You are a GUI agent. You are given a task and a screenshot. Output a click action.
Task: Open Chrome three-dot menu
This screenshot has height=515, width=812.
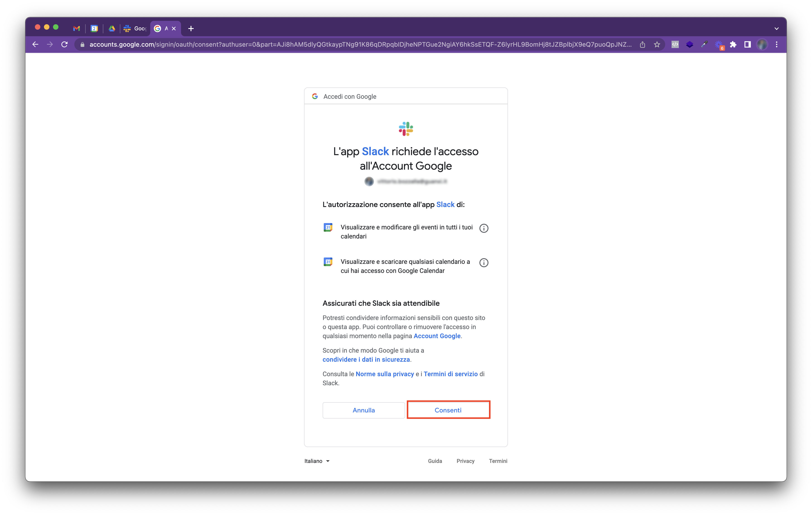777,44
